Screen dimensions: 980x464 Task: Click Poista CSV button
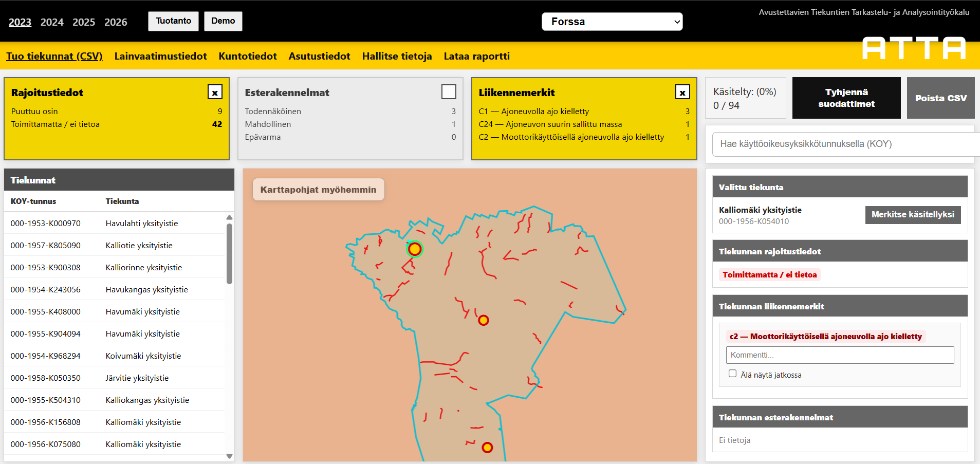coord(940,98)
